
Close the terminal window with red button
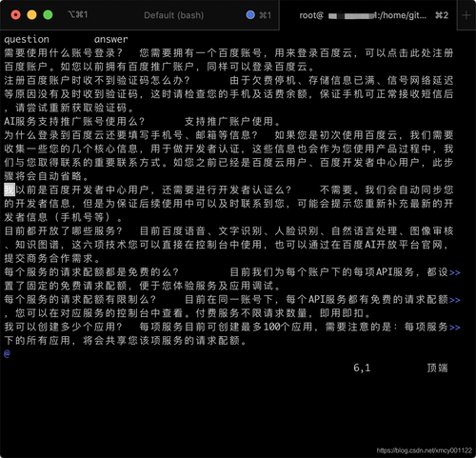[x=16, y=15]
